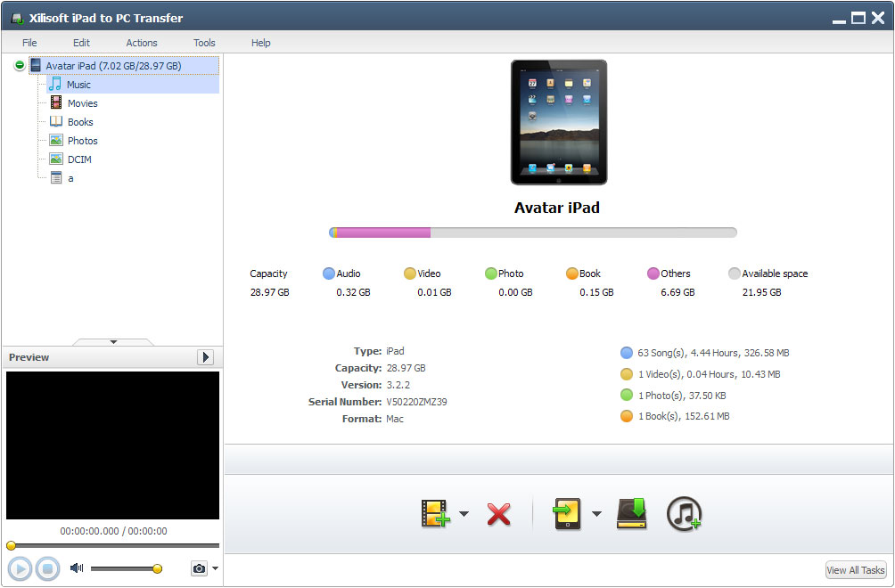Select the Movies item in the tree
The width and height of the screenshot is (895, 588).
point(83,103)
